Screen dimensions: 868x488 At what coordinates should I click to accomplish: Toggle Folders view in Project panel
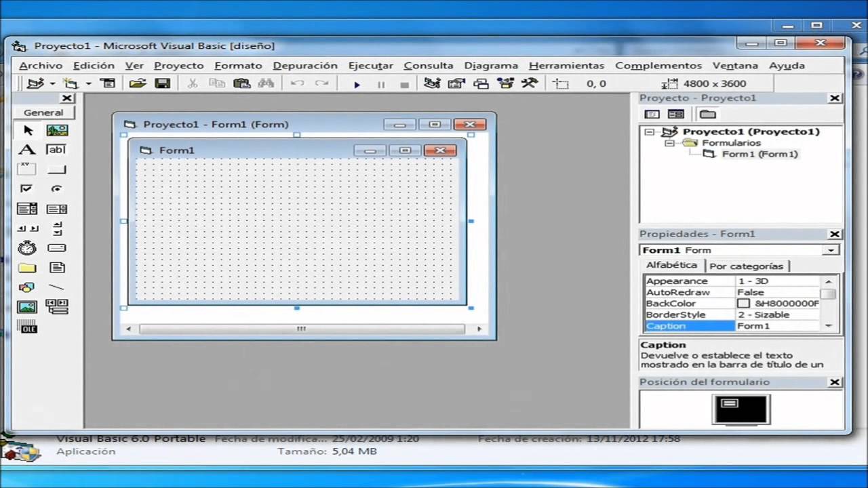pyautogui.click(x=707, y=115)
